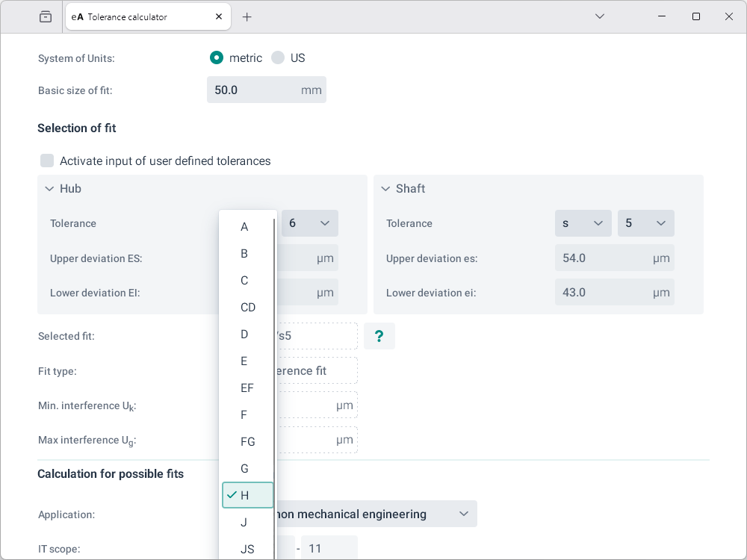This screenshot has width=747, height=560.
Task: Open the tab list chevron in title bar
Action: pos(600,16)
